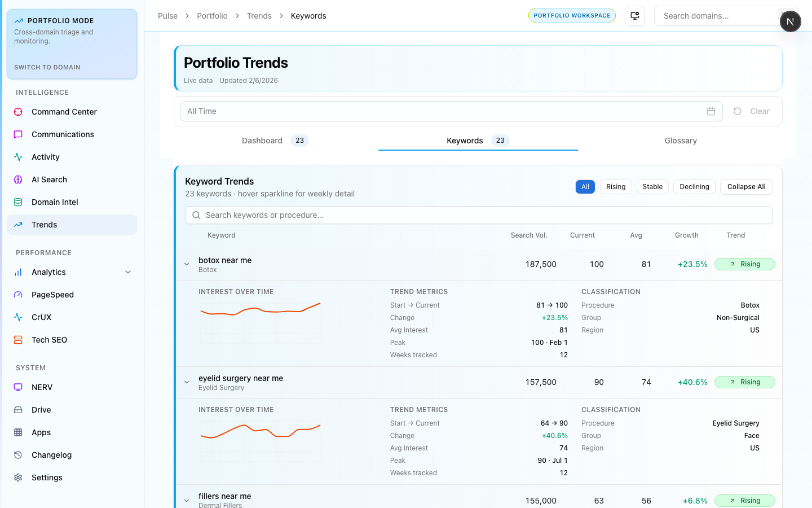Click the monitor icon beside Portfolio Workspace

(x=635, y=16)
